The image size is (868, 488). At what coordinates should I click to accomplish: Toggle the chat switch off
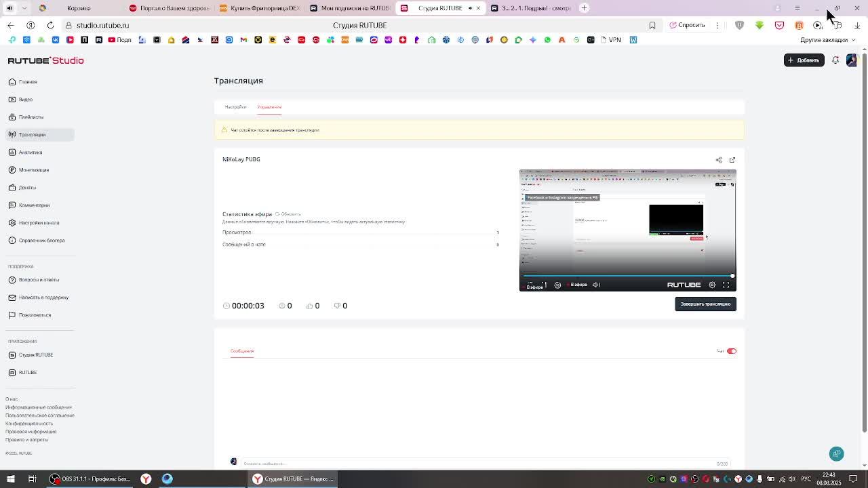(x=732, y=351)
